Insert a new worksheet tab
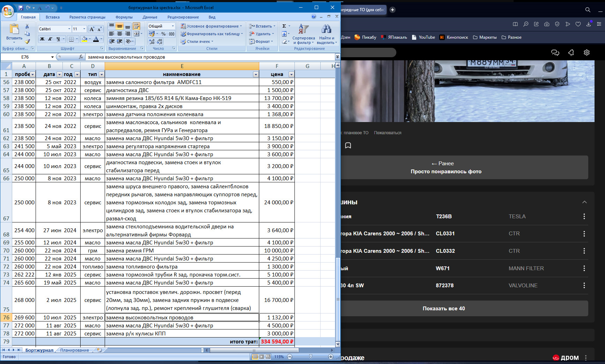 [x=99, y=350]
